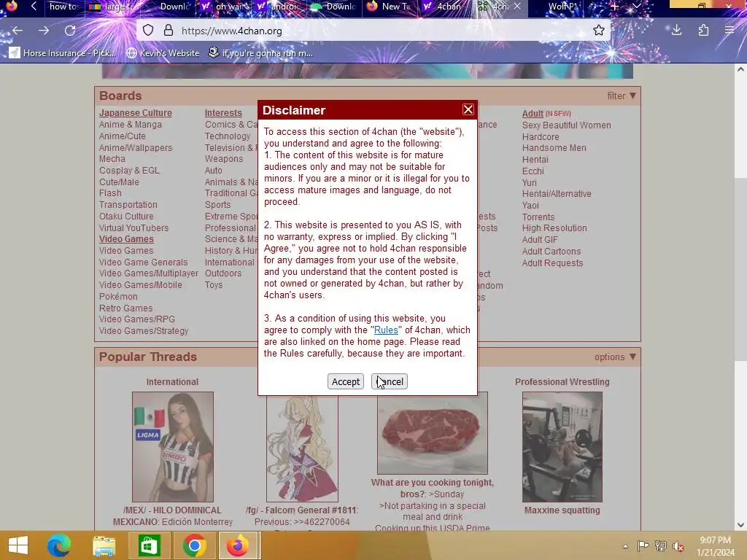Open the Action Center flag tray icon
This screenshot has width=747, height=560.
(643, 545)
